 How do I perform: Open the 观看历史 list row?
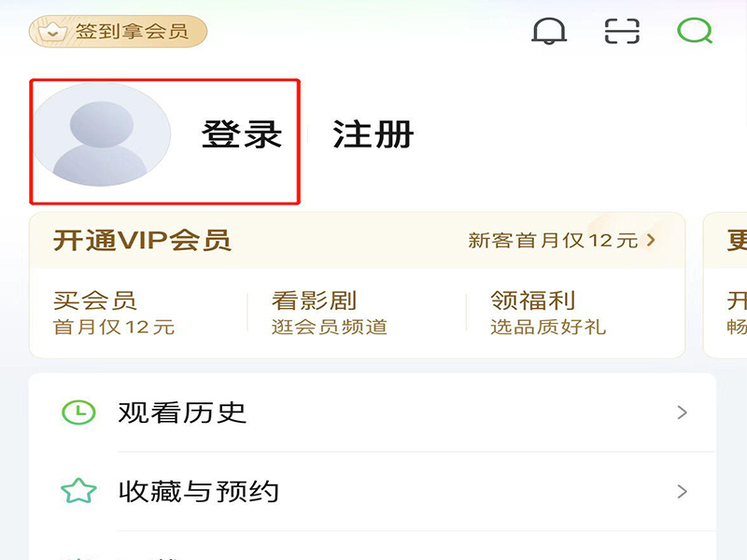pyautogui.click(x=373, y=413)
